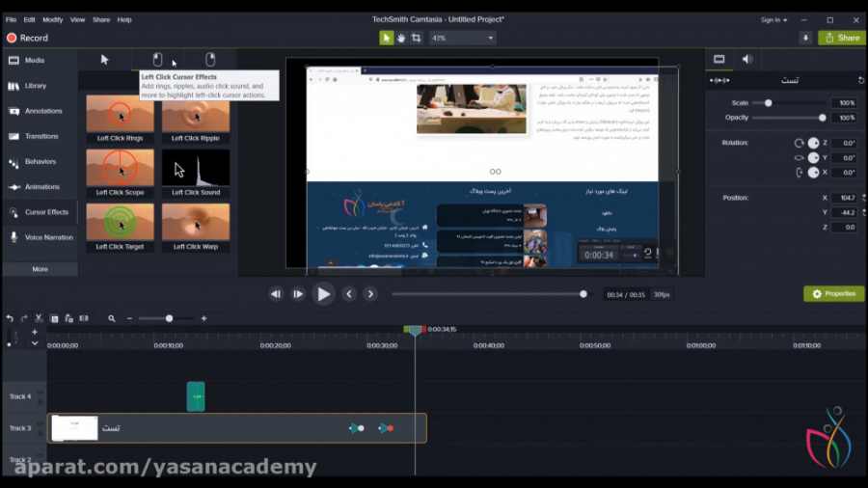
Task: Expand the More tools list
Action: (x=40, y=269)
